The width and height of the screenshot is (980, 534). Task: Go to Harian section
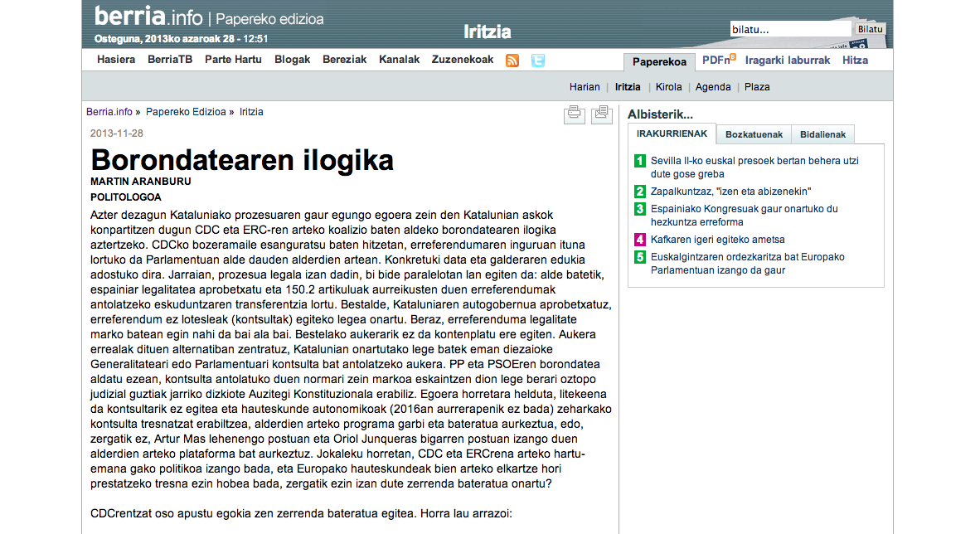[x=585, y=87]
